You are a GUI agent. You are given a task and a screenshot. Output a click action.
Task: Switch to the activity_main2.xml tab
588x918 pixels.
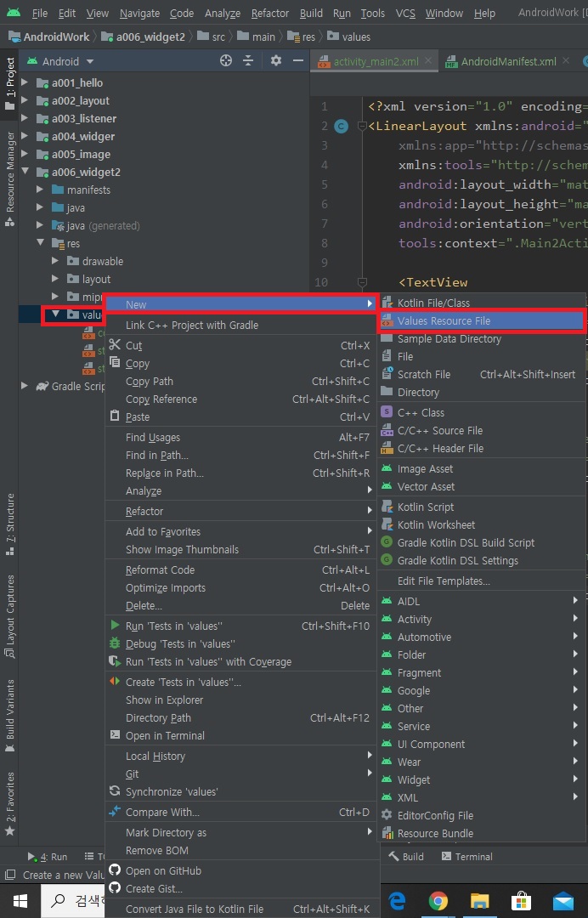click(x=376, y=61)
